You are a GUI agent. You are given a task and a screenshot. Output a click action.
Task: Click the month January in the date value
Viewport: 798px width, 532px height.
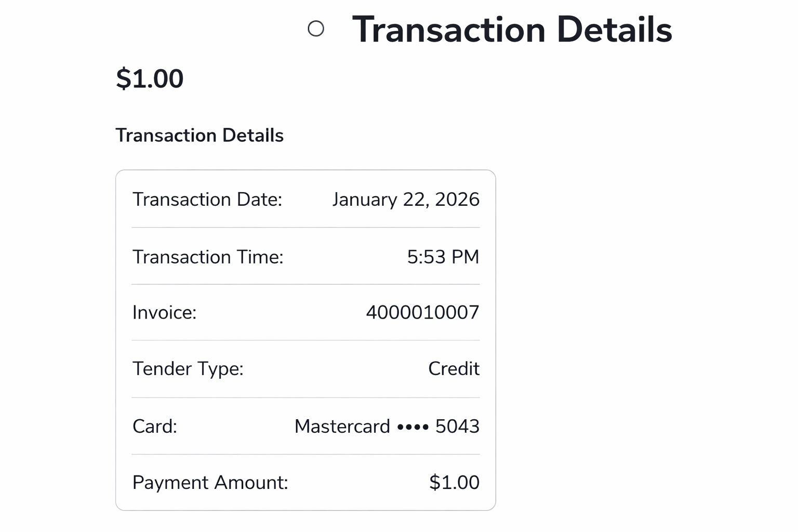click(x=365, y=199)
